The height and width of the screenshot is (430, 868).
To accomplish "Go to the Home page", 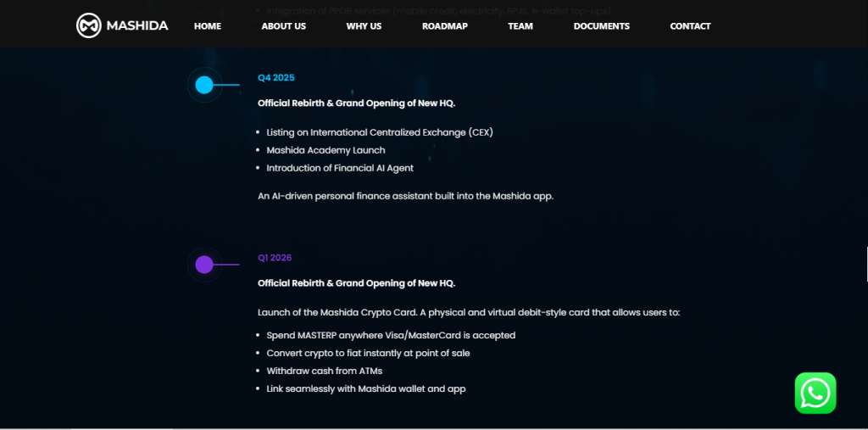I will click(x=208, y=26).
